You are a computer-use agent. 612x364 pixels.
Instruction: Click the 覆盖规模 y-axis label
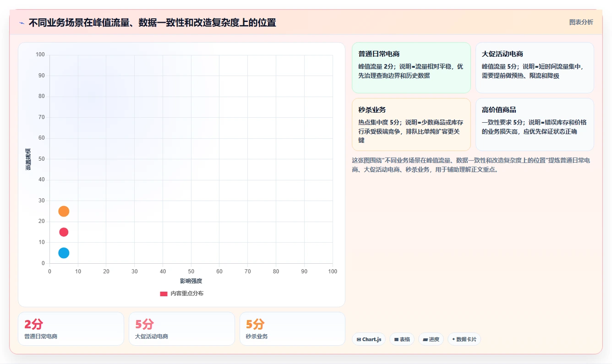pyautogui.click(x=28, y=159)
